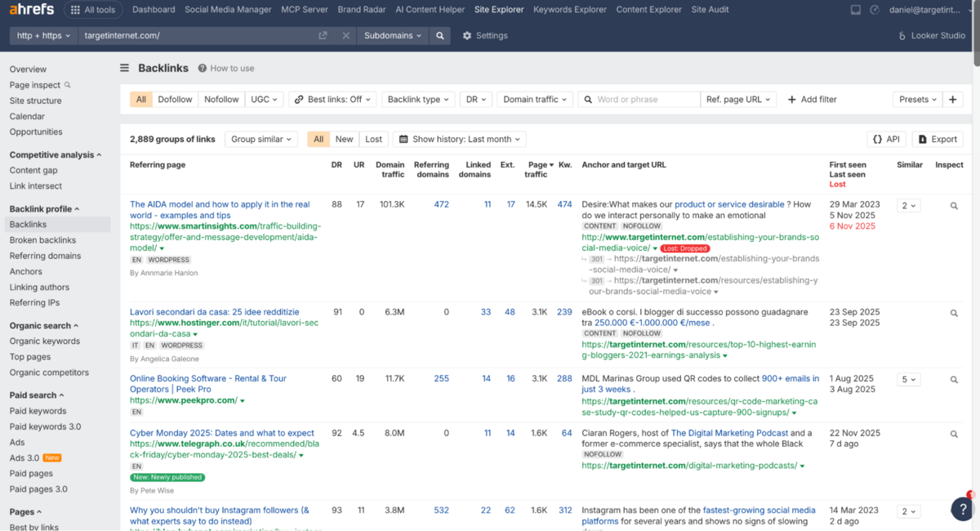Toggle sidebar with hamburger icon
The width and height of the screenshot is (980, 531).
pyautogui.click(x=125, y=69)
